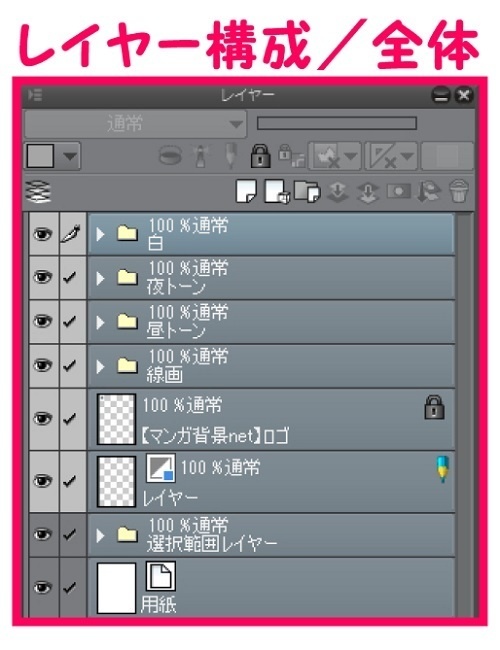Image resolution: width=500 pixels, height=650 pixels.
Task: Toggle the checkmark beside 用紙
Action: 71,587
